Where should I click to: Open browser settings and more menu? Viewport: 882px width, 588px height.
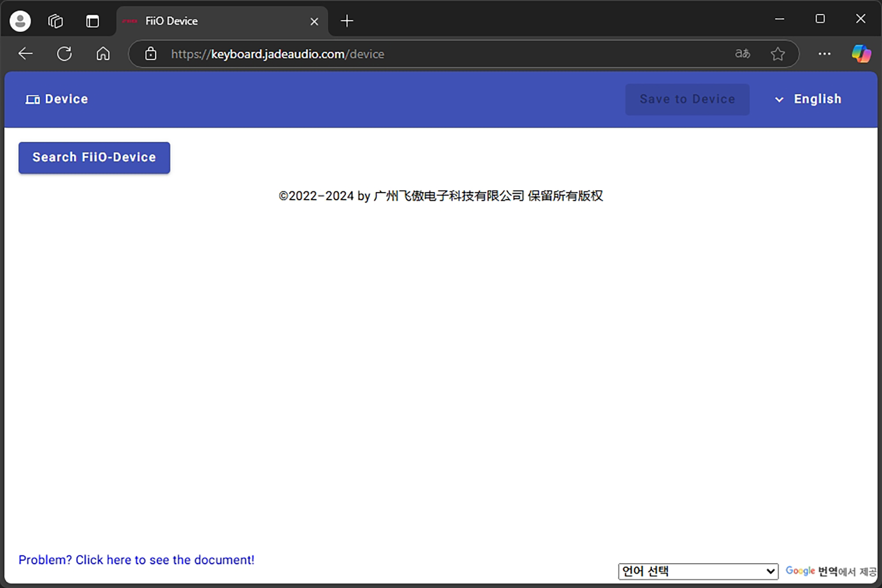(824, 54)
